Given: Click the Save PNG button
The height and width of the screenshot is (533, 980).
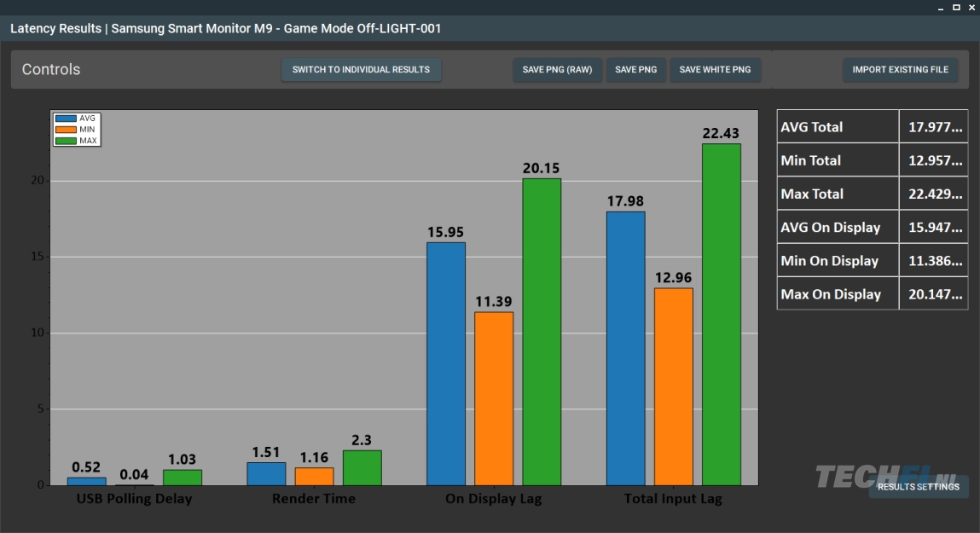Looking at the screenshot, I should pyautogui.click(x=635, y=69).
